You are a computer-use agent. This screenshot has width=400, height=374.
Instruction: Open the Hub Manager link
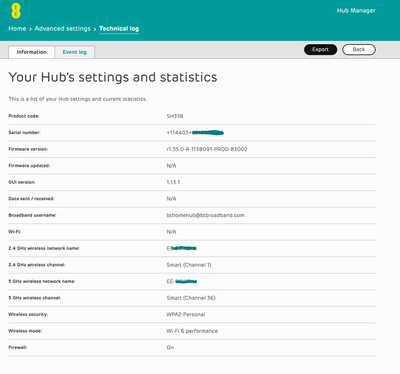356,11
